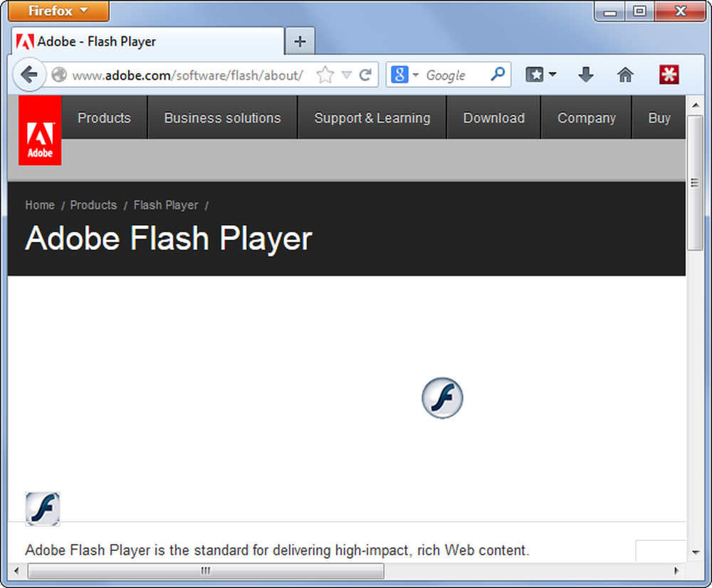The height and width of the screenshot is (588, 712).
Task: Open the Buy navigation menu
Action: pos(659,117)
